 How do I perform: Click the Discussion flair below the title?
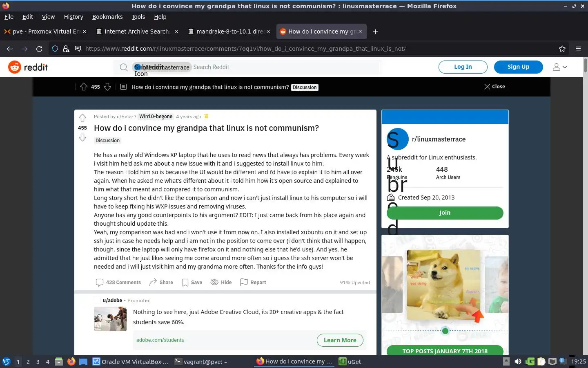point(107,141)
